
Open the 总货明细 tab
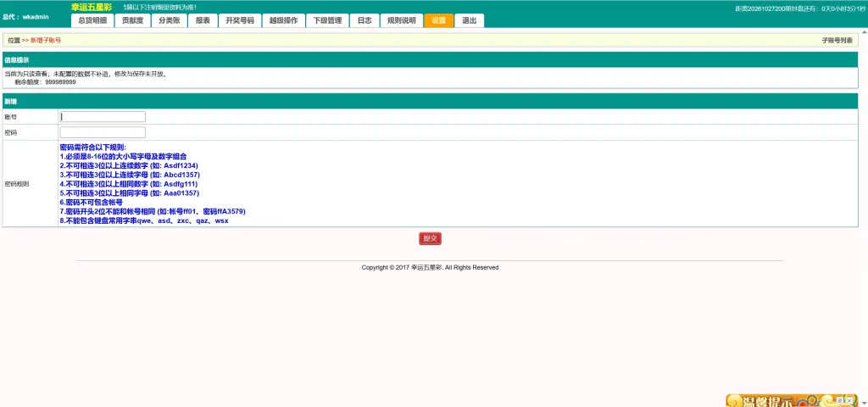point(92,20)
